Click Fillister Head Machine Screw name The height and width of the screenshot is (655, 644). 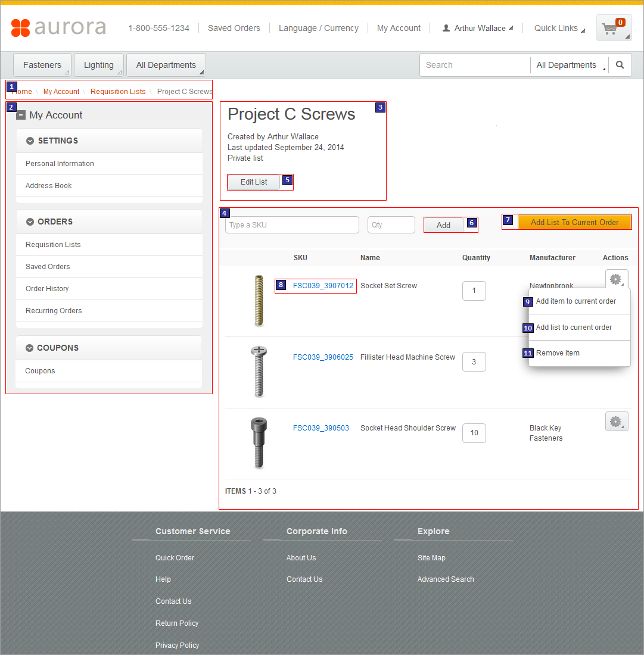[407, 357]
